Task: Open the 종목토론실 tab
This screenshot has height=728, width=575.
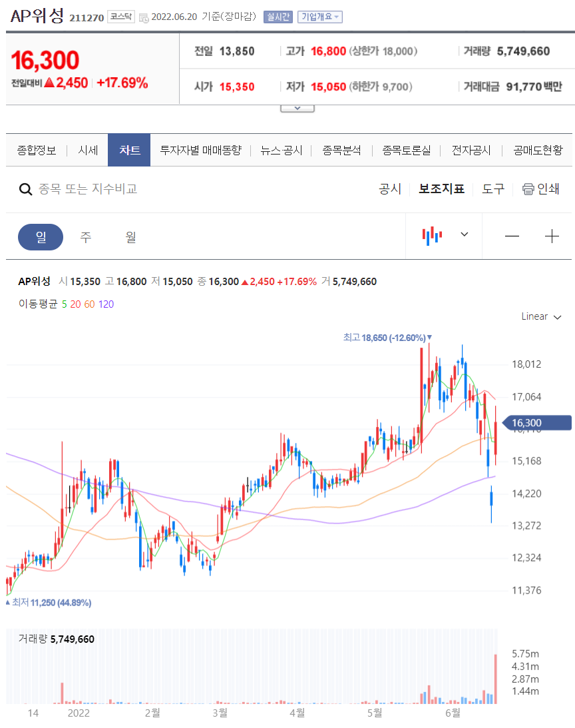Action: pos(407,150)
